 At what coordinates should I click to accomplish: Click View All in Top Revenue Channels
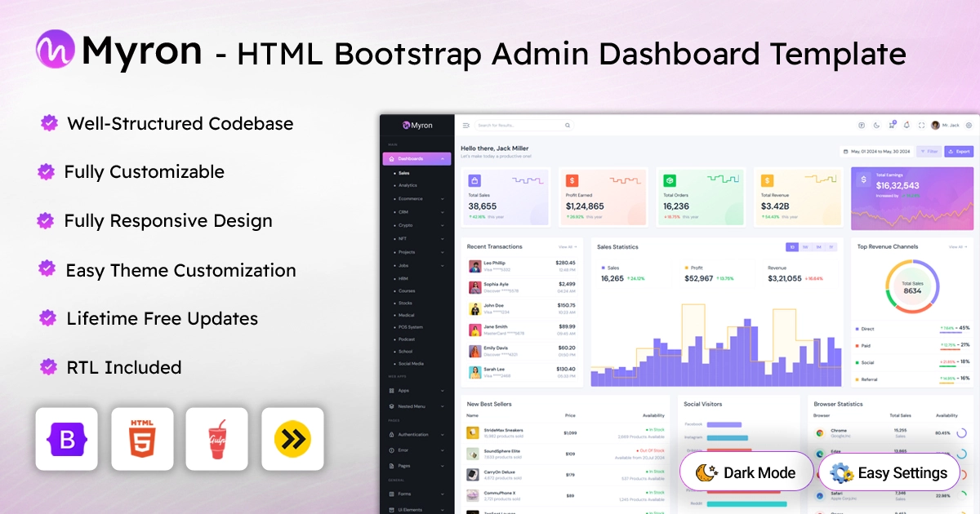coord(957,246)
